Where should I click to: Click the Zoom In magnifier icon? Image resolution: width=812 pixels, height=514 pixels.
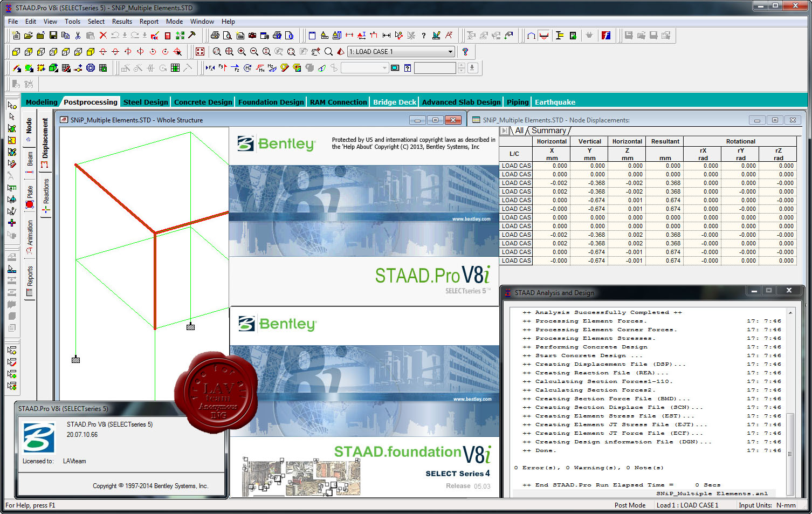coord(242,52)
